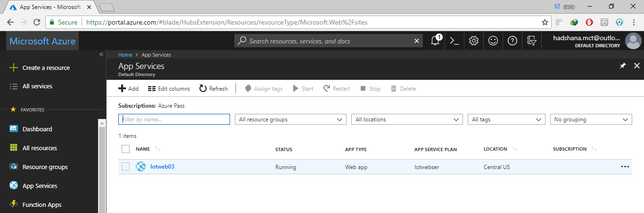Open a new browser tab
This screenshot has height=213, width=644.
pyautogui.click(x=107, y=7)
